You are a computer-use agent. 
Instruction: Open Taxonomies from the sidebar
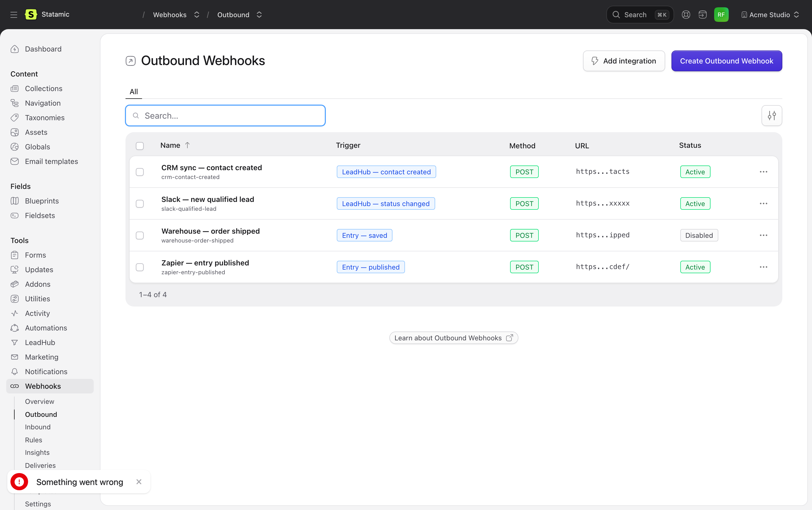pos(45,117)
